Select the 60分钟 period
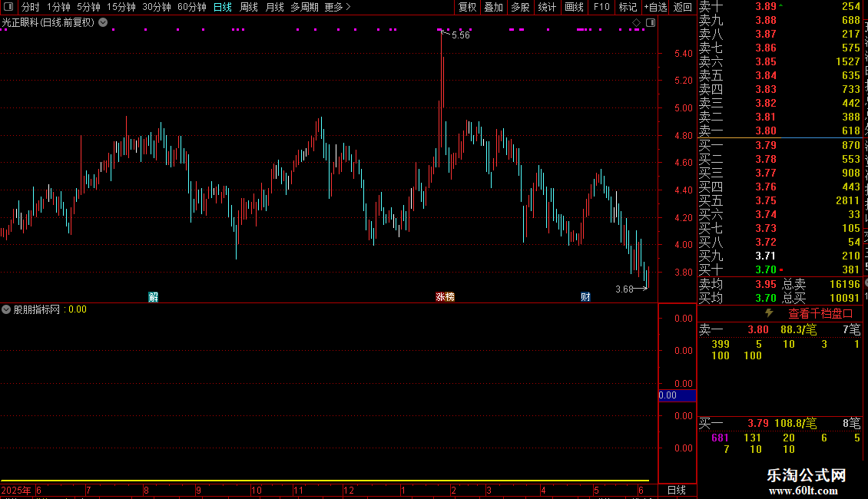This screenshot has width=868, height=499. [191, 7]
